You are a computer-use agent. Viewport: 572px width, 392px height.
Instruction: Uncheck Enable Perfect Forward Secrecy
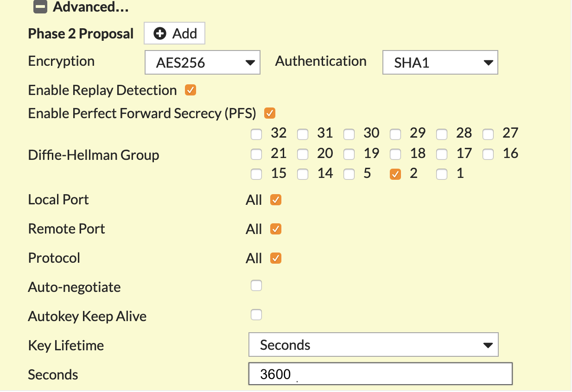click(270, 113)
